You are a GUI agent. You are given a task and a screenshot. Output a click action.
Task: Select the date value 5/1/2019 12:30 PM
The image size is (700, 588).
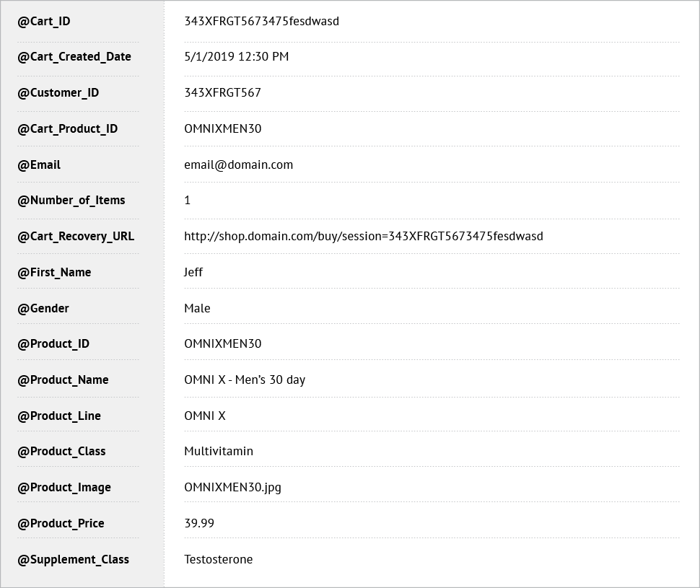tap(237, 56)
